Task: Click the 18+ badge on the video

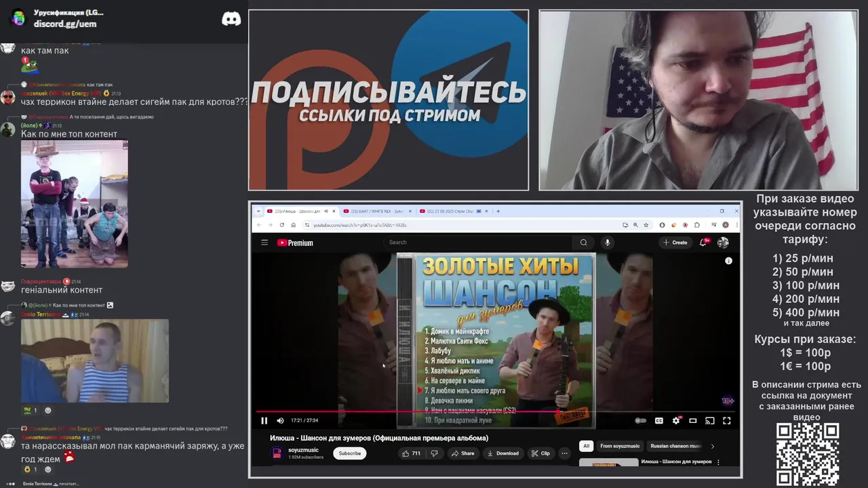Action: [728, 401]
